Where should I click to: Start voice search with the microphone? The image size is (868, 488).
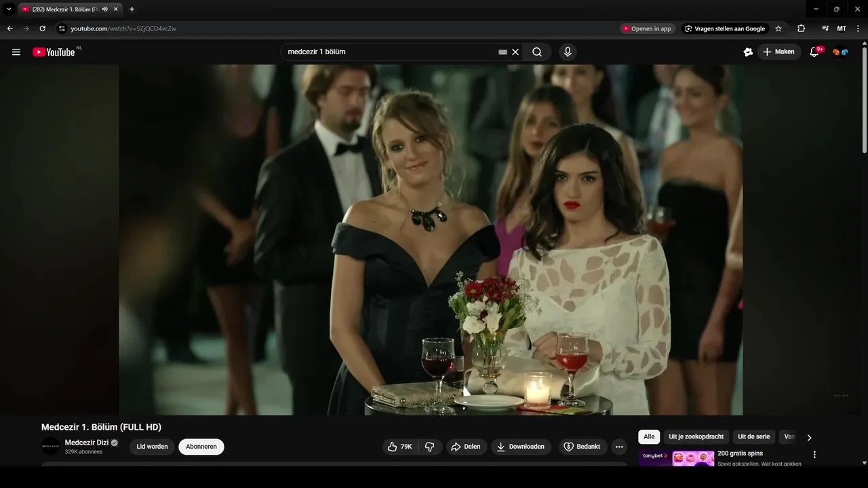(568, 52)
